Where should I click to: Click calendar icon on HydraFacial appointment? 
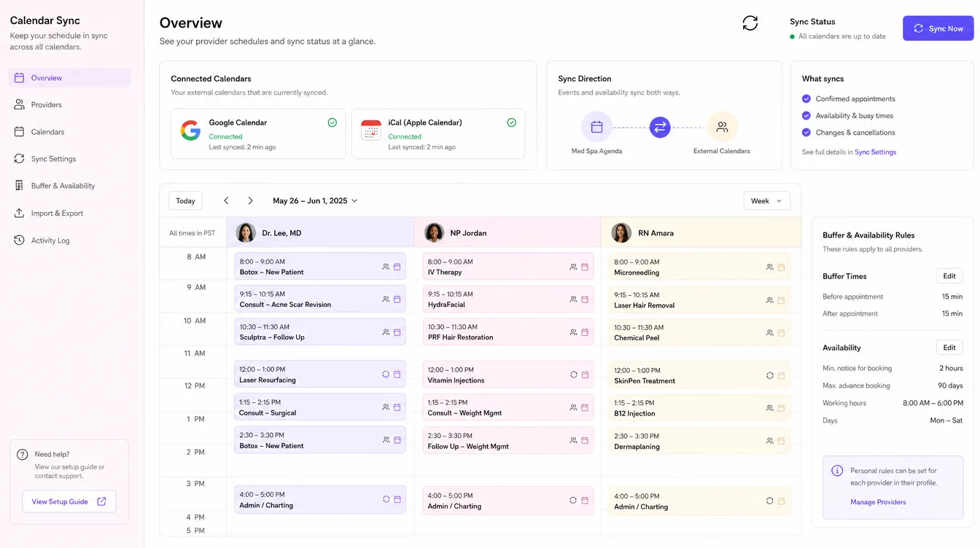pos(585,300)
